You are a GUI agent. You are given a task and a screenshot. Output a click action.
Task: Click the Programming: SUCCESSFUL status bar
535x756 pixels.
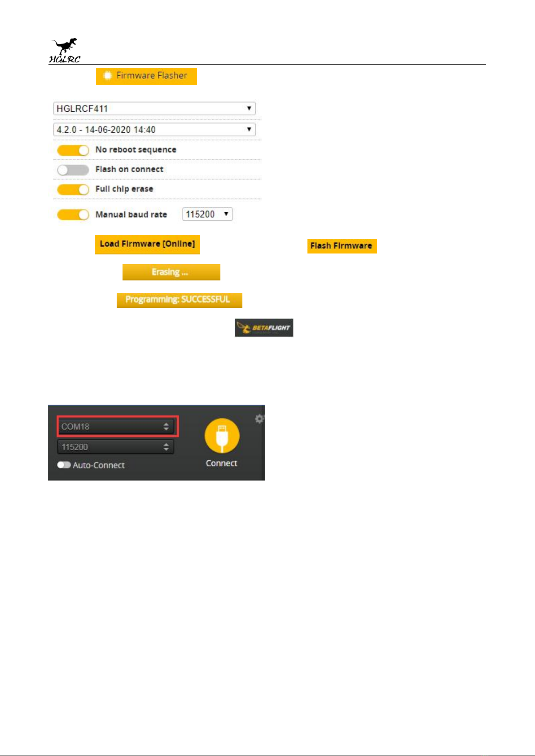(179, 300)
